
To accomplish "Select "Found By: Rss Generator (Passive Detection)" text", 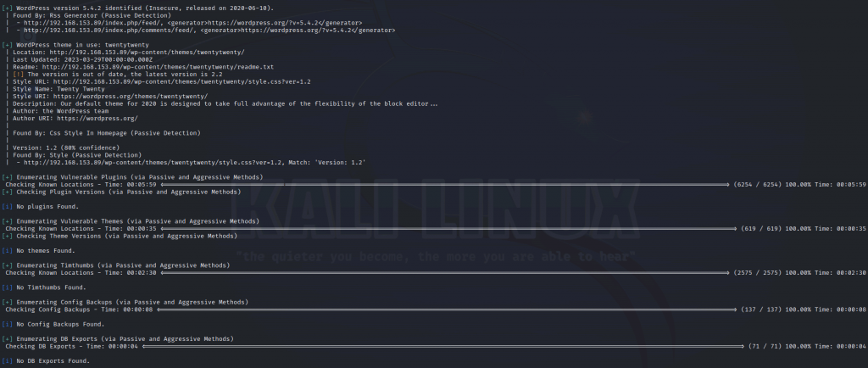I will coord(90,15).
